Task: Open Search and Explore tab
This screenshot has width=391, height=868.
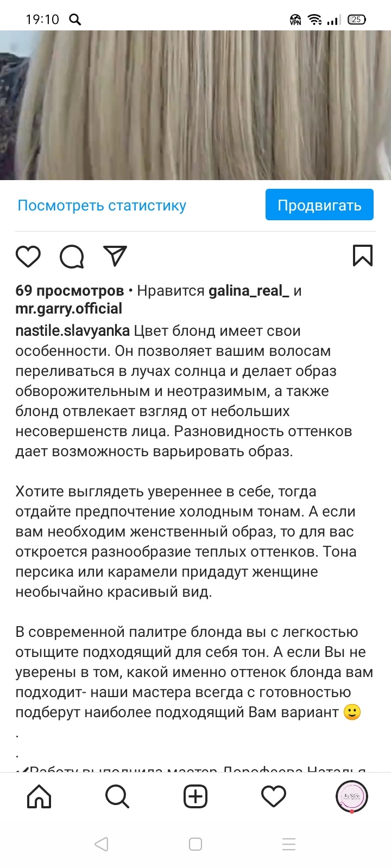Action: coord(117,797)
